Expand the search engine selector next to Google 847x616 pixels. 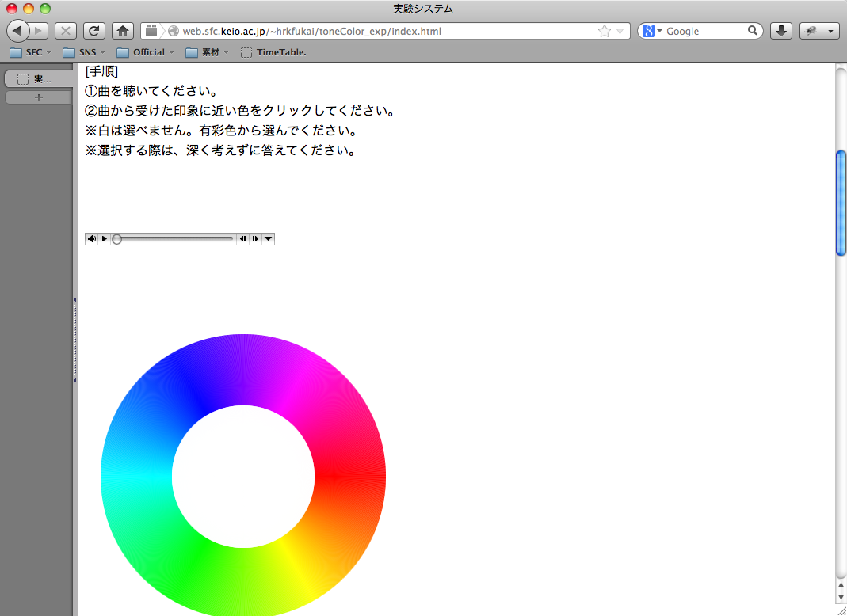[x=651, y=31]
